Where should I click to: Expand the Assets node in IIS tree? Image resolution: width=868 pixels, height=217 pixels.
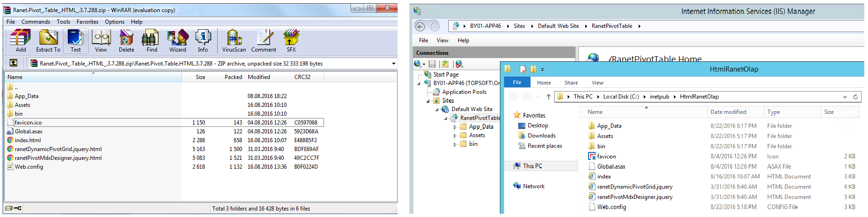click(455, 136)
